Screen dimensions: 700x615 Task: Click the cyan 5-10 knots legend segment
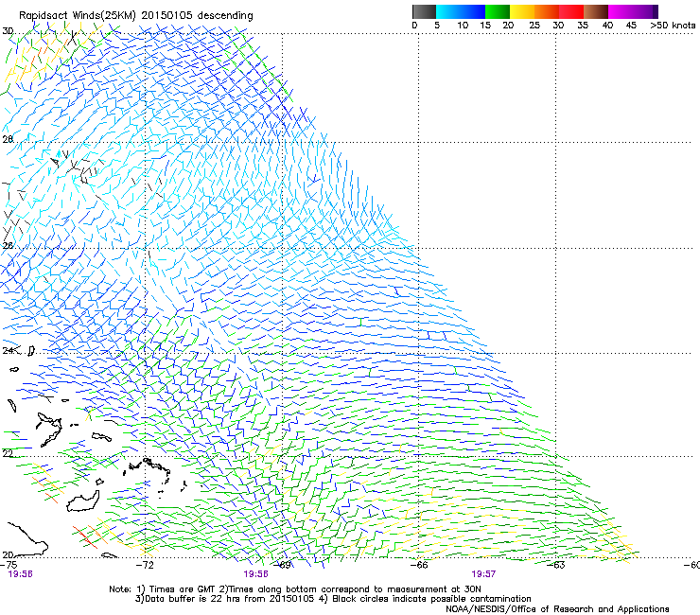tap(447, 11)
